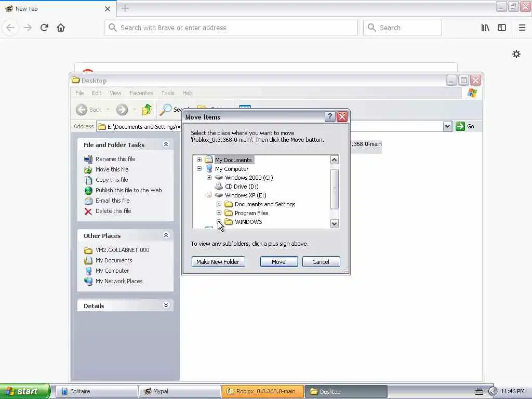Click folder tree scroll up arrow

click(334, 160)
